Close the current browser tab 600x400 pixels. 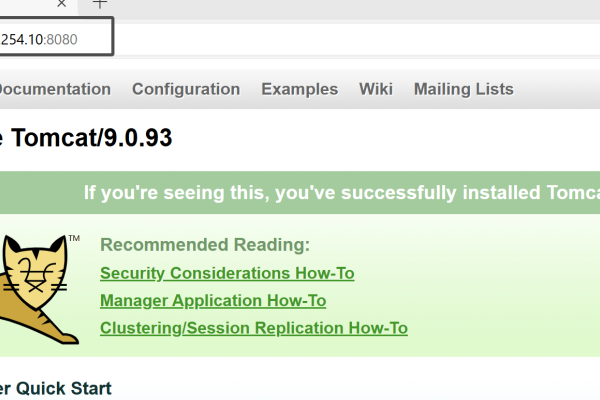click(x=61, y=4)
